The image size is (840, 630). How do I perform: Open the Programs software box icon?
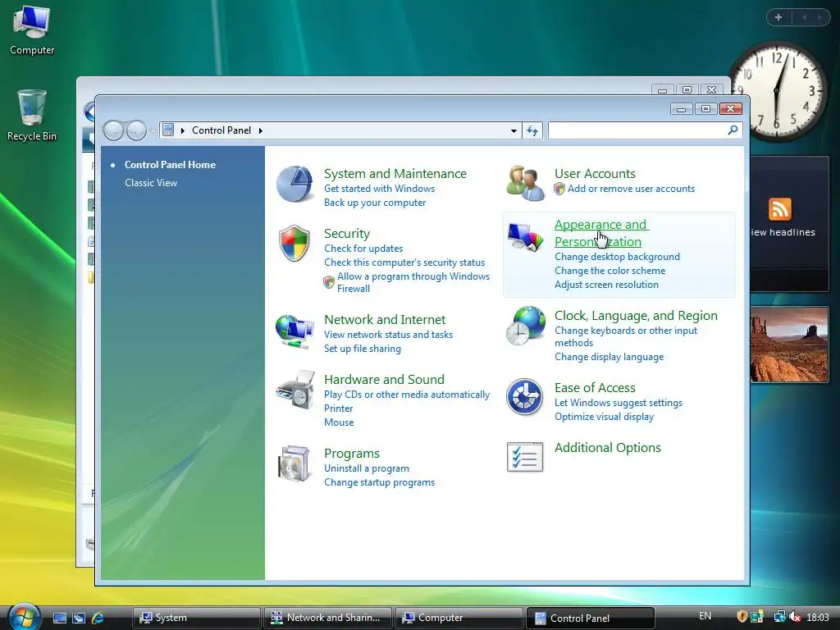click(x=294, y=463)
